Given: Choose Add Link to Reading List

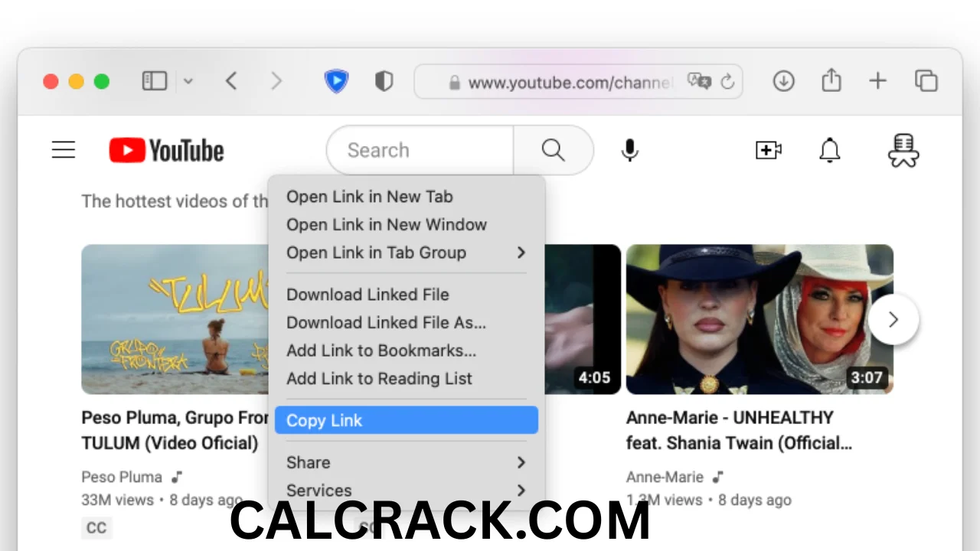Looking at the screenshot, I should click(x=407, y=379).
